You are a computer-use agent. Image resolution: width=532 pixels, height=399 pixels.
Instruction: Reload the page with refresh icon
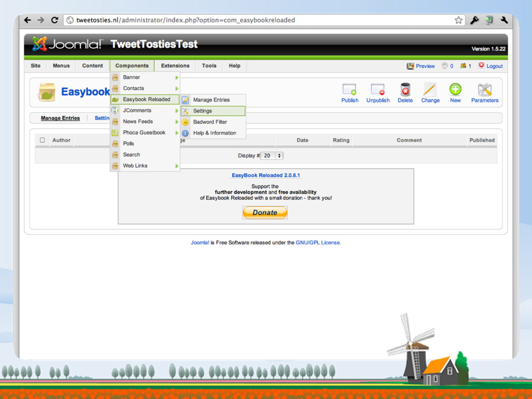(55, 20)
